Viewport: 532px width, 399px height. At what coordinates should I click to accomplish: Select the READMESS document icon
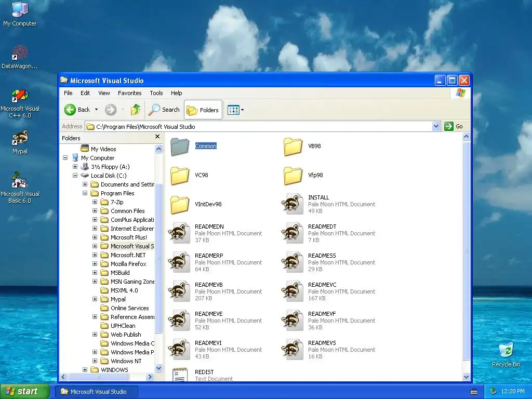(x=292, y=262)
